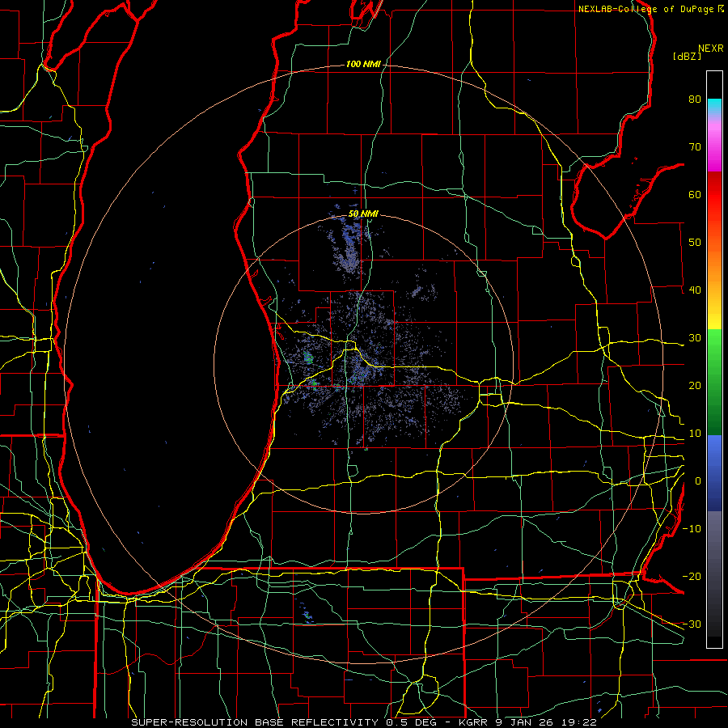Screen dimensions: 728x728
Task: Click the [dBZ] unit label
Action: (687, 57)
